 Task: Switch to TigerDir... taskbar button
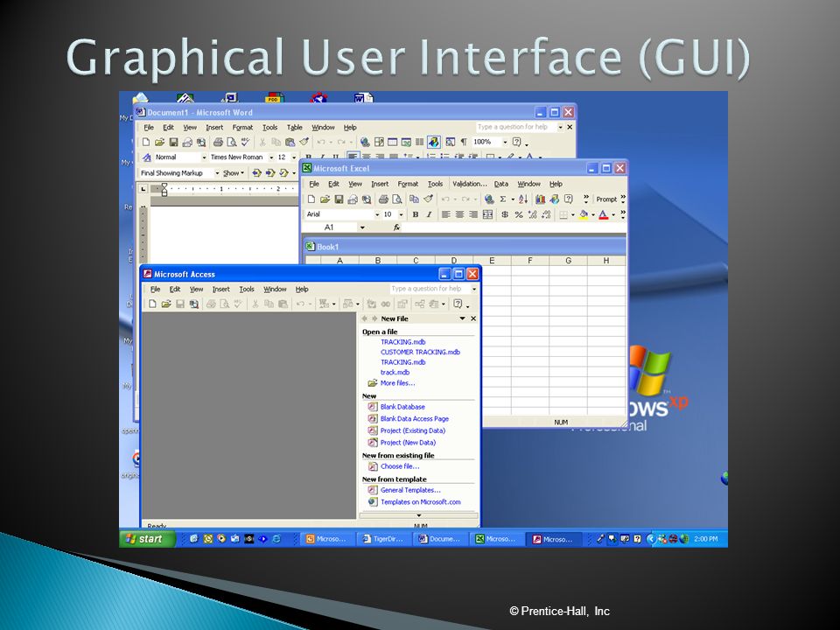coord(383,539)
